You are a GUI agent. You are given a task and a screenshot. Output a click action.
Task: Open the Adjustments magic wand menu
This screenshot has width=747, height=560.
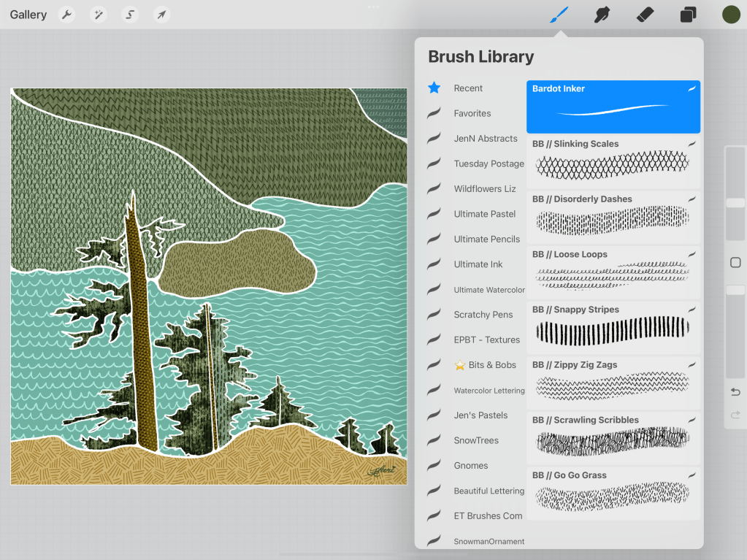click(98, 15)
